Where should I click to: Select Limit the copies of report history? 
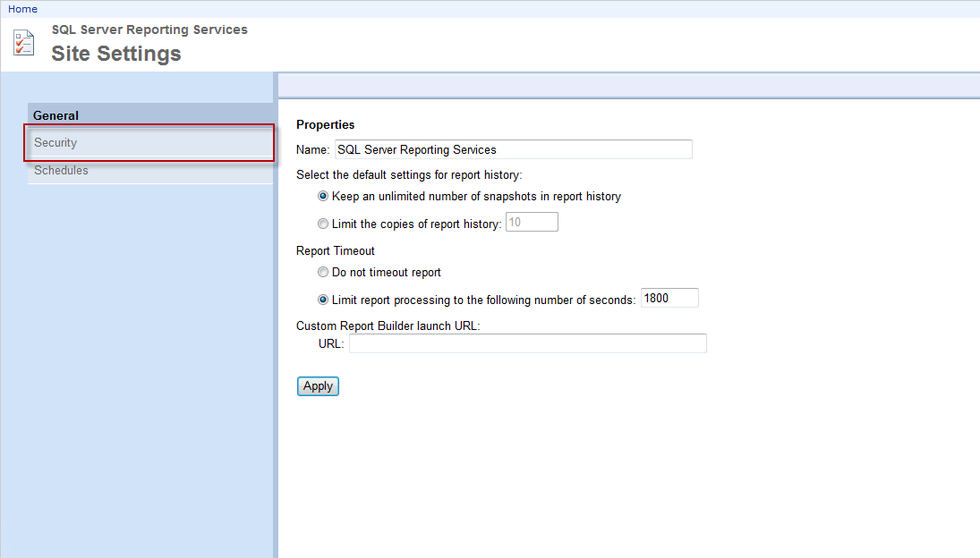[x=322, y=224]
